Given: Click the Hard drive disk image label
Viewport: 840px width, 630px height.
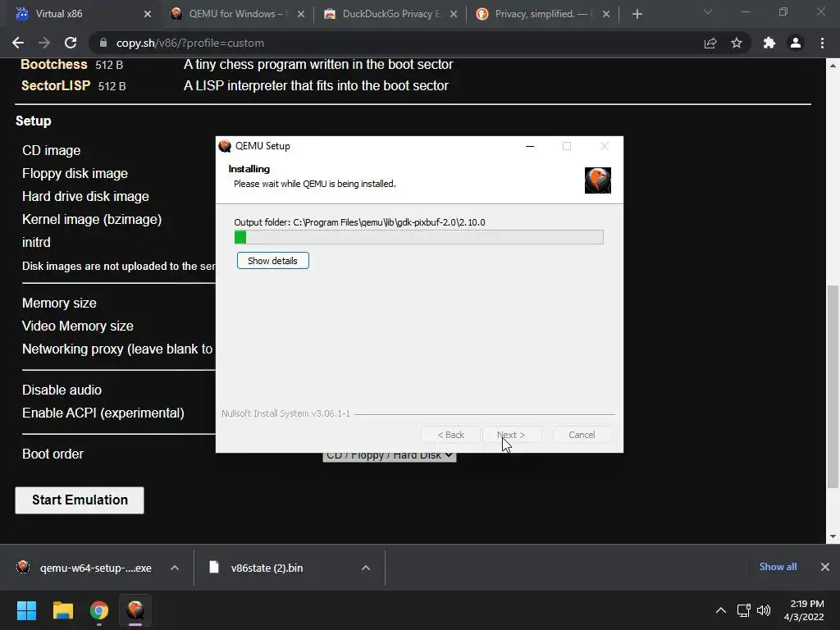Looking at the screenshot, I should click(x=85, y=197).
